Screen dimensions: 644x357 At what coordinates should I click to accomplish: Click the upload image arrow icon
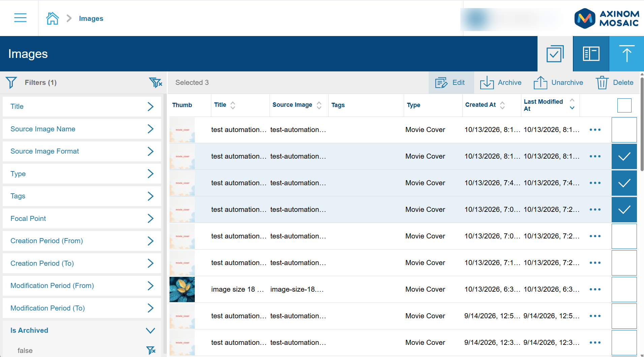point(626,54)
